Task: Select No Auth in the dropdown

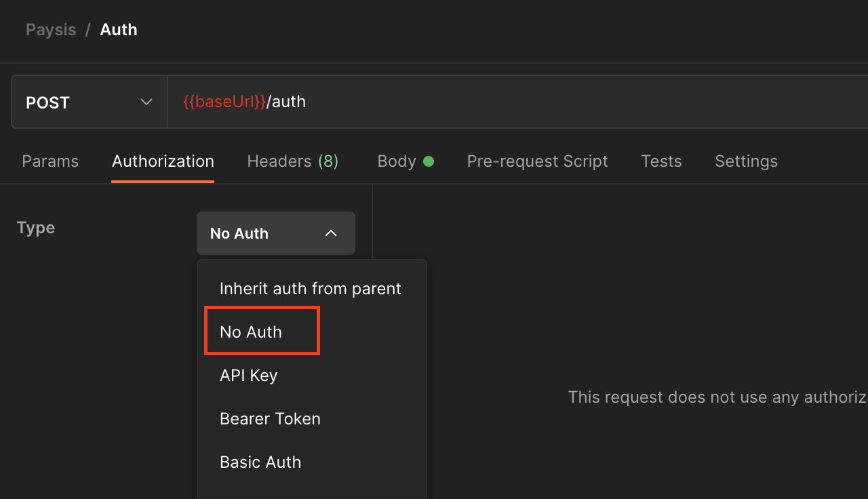Action: (x=250, y=332)
